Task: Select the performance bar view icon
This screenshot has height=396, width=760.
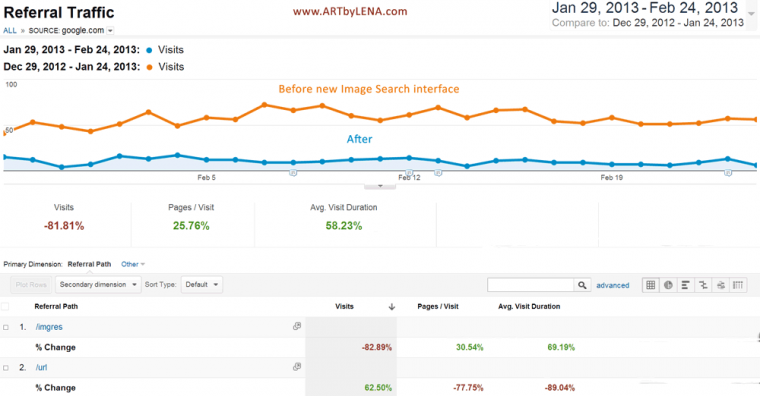Action: pyautogui.click(x=685, y=285)
